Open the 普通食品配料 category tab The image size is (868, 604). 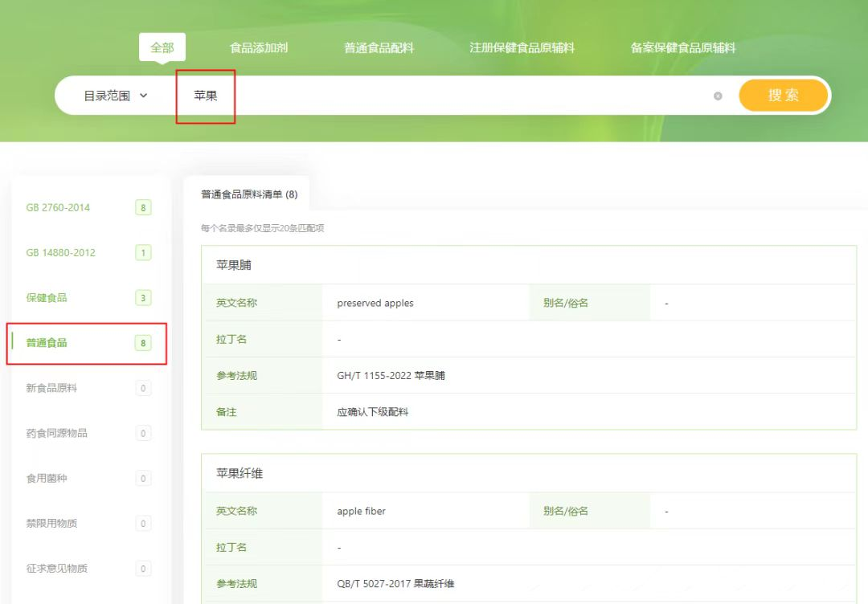pos(379,47)
